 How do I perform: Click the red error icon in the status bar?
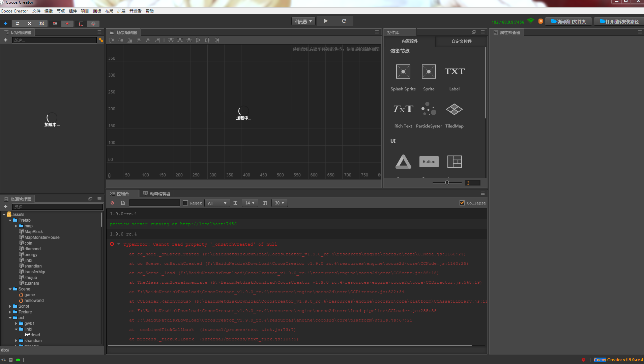[x=584, y=360]
